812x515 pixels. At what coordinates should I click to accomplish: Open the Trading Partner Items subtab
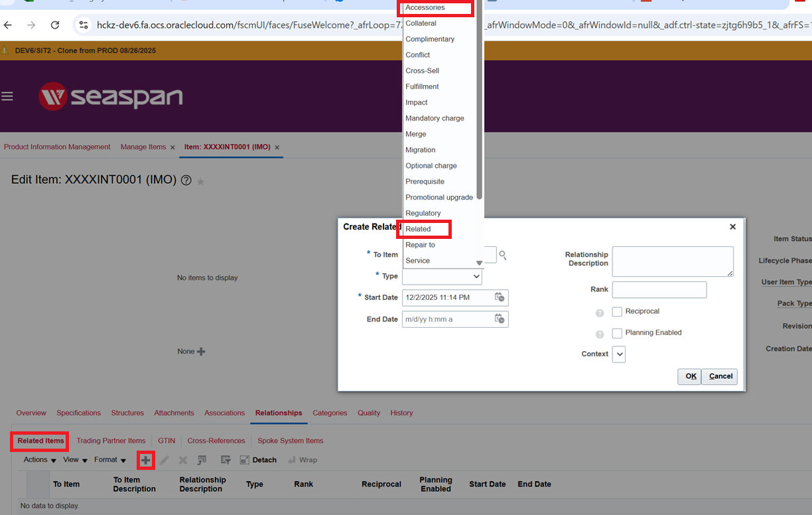[x=111, y=441]
